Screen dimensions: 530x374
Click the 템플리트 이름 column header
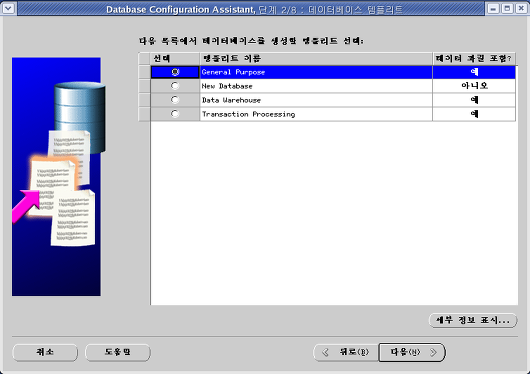click(x=316, y=59)
